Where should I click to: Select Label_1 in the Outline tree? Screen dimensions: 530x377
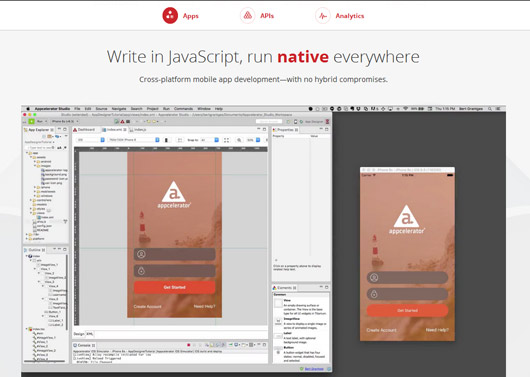[x=56, y=320]
